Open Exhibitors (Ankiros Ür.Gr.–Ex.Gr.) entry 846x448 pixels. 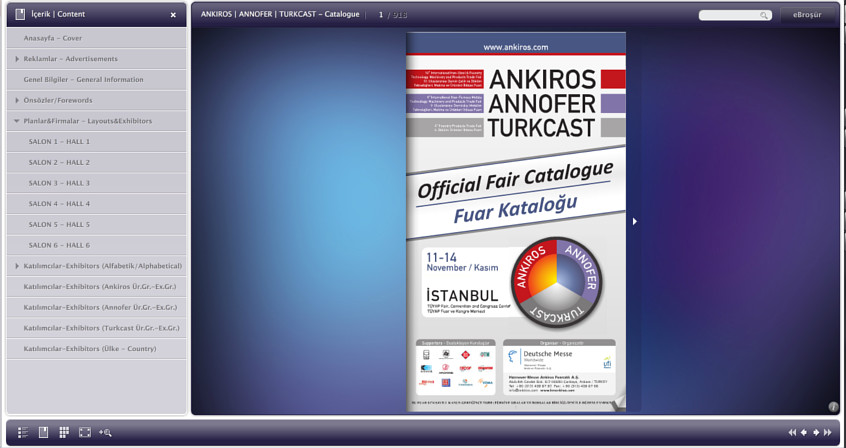97,287
